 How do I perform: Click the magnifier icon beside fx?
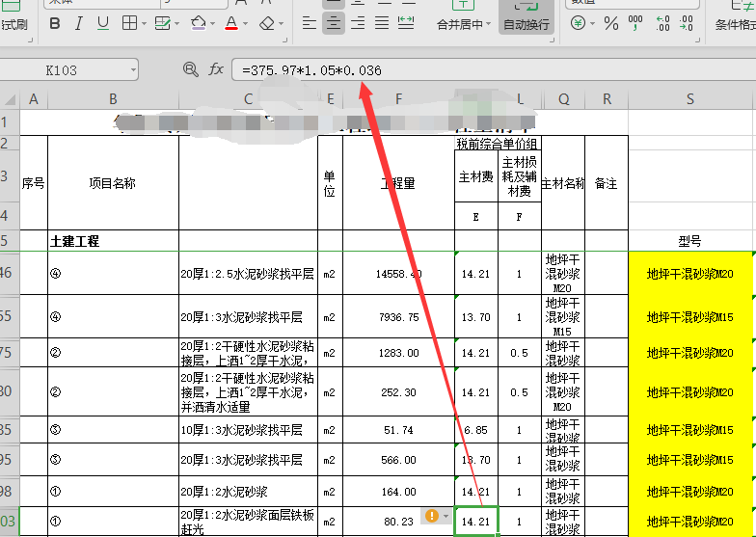191,69
